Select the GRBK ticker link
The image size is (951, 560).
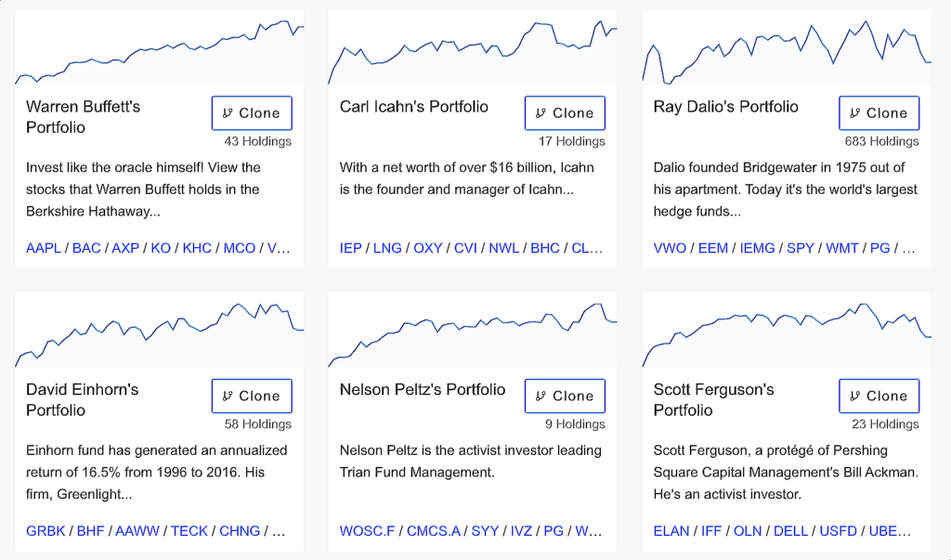pyautogui.click(x=46, y=531)
